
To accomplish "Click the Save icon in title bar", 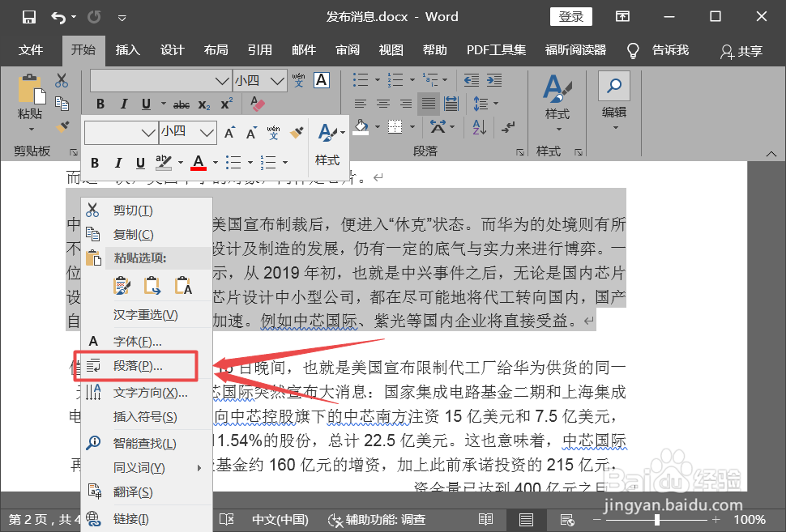I will (29, 17).
